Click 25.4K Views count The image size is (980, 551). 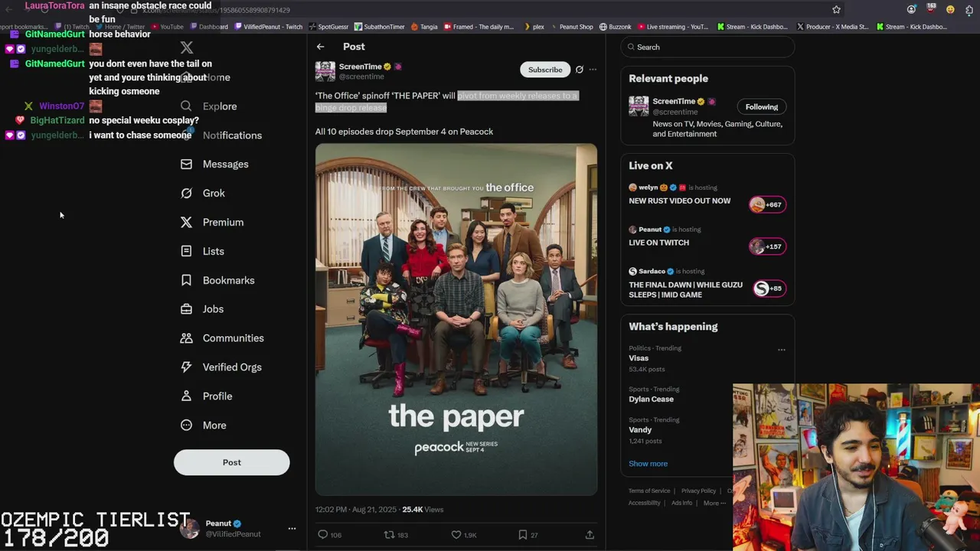(x=423, y=510)
